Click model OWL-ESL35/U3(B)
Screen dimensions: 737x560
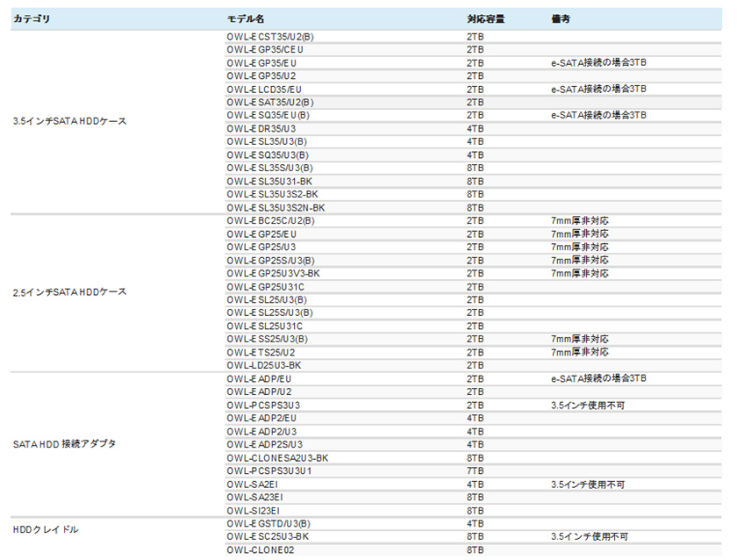click(x=267, y=142)
